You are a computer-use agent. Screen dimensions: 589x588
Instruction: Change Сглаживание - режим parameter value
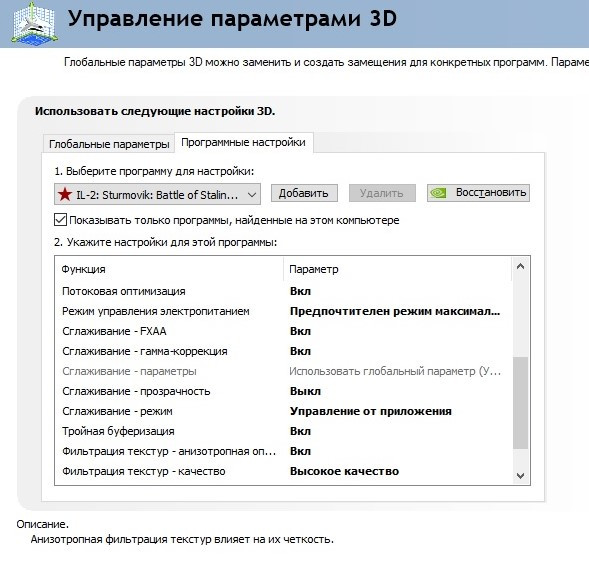pyautogui.click(x=395, y=411)
